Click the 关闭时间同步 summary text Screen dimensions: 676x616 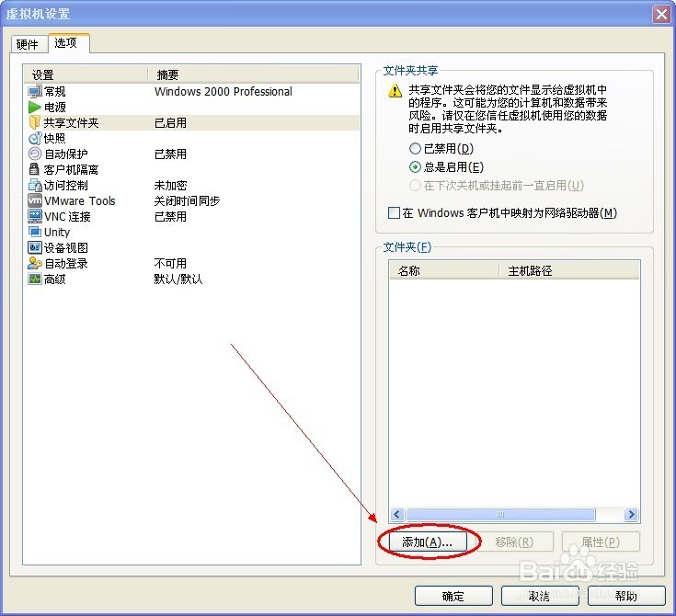coord(187,200)
